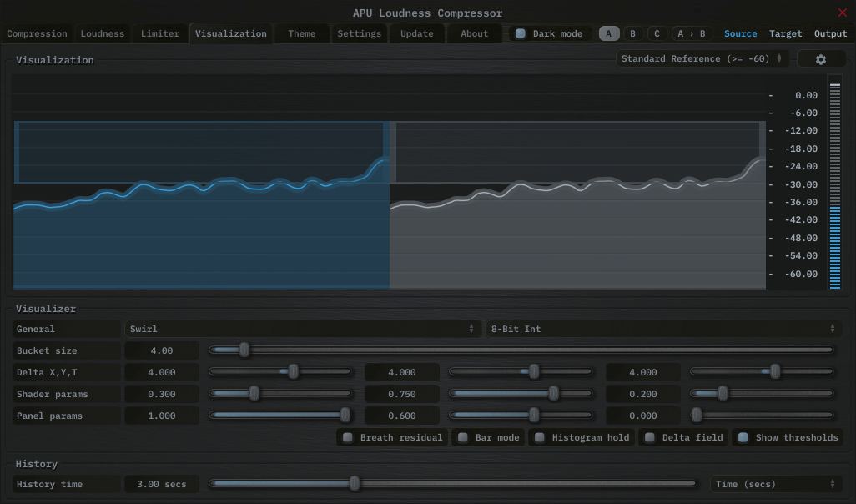Select preset slot C
This screenshot has width=856, height=504.
(657, 34)
